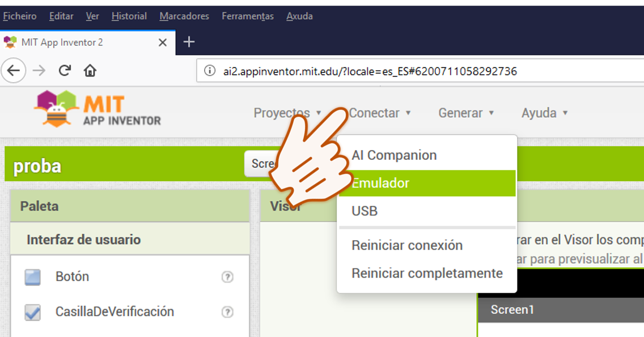The width and height of the screenshot is (644, 337).
Task: Click help icon next to Botón
Action: click(227, 277)
